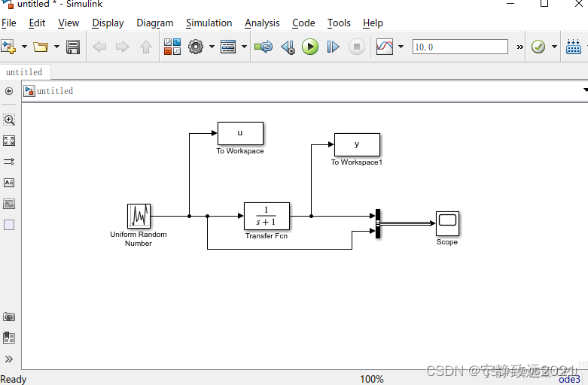Screen dimensions: 588x385
Task: Click the simulation stop time field
Action: (460, 47)
